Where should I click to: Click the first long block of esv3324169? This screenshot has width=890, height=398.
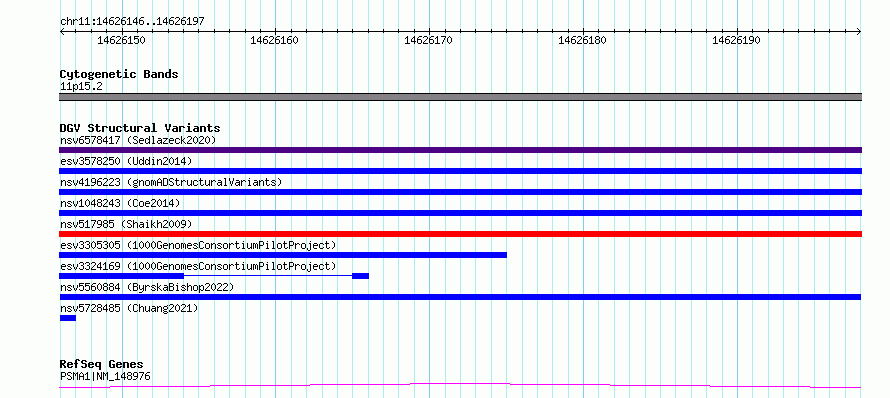point(121,276)
